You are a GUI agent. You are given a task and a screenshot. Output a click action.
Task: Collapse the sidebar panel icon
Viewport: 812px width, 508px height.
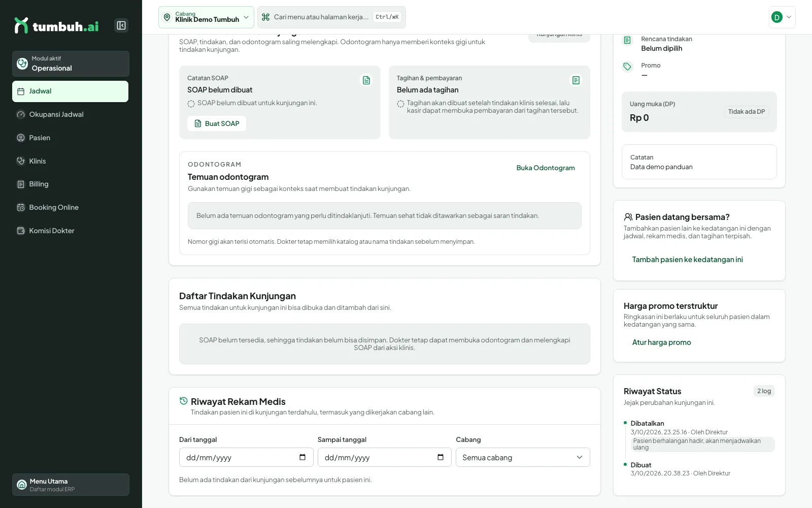(121, 25)
